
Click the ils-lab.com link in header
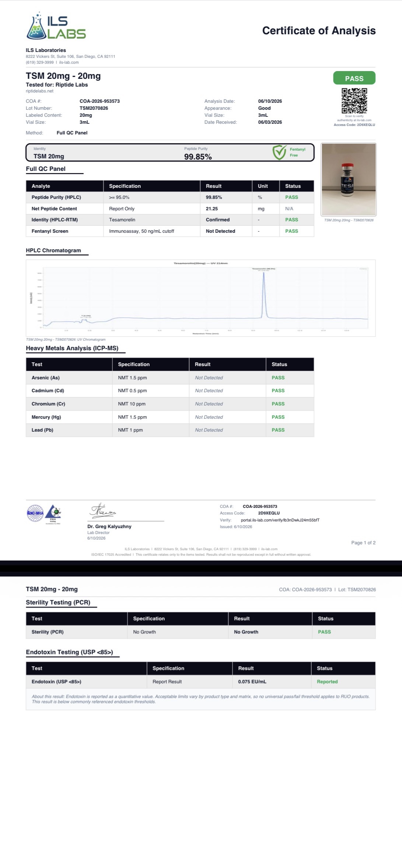tap(69, 62)
